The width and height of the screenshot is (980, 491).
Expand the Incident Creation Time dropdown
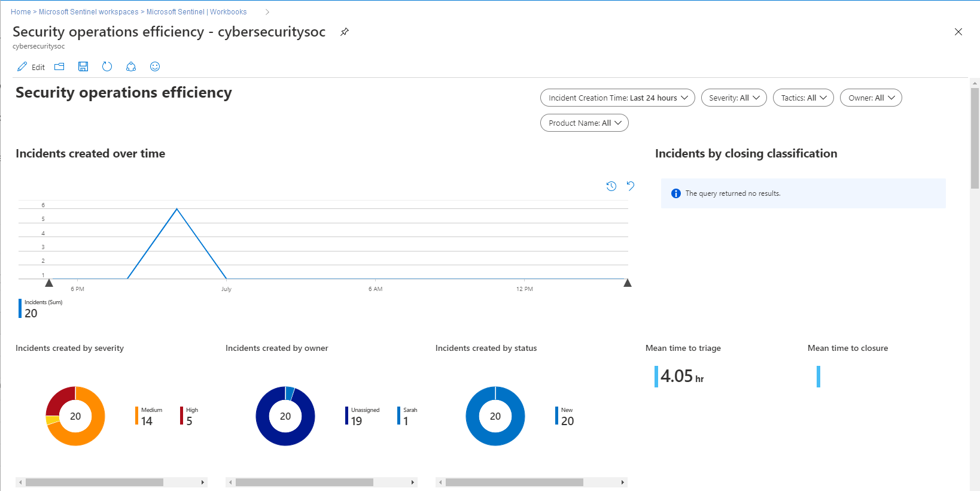617,98
